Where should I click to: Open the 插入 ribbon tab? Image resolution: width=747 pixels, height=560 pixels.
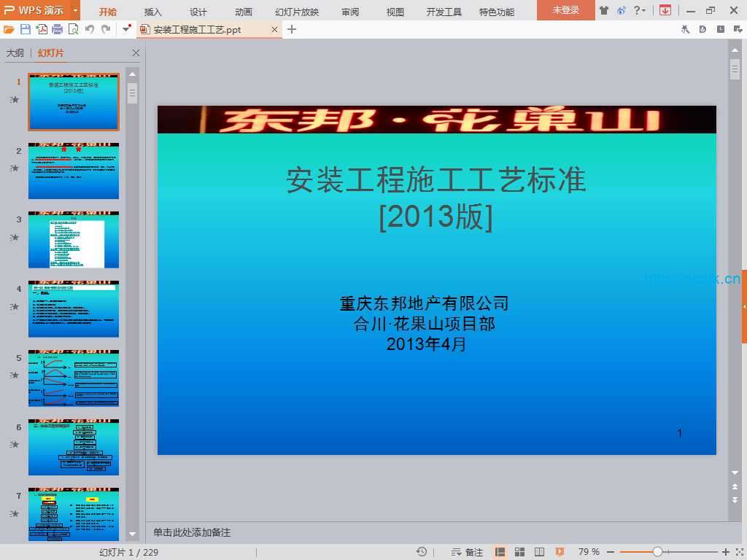point(153,12)
